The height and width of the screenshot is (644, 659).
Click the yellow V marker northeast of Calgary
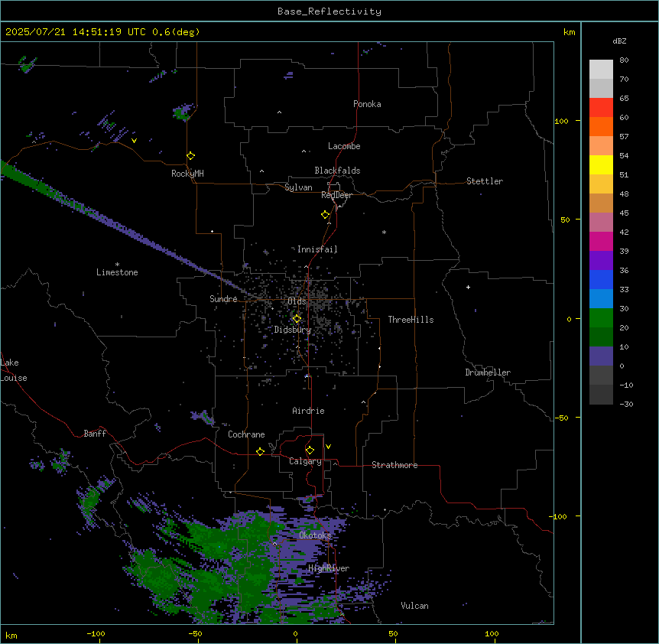click(x=328, y=447)
